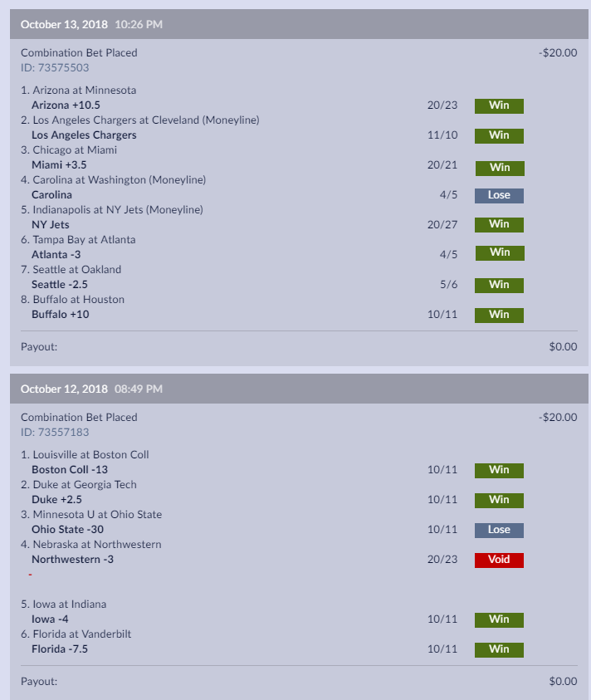Select bet ID 73557183
Screen dimensions: 591x700
click(55, 433)
